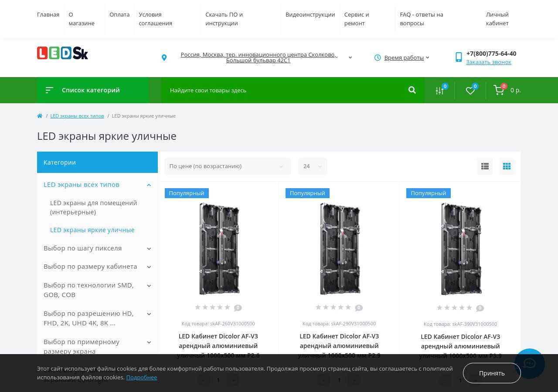Open the wishlist heart icon

(x=470, y=90)
